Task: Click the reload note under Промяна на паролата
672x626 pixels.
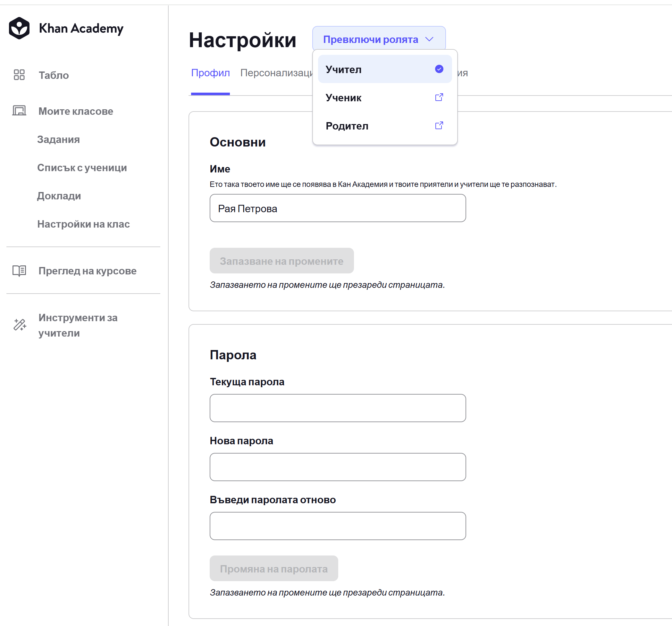Action: [x=327, y=593]
